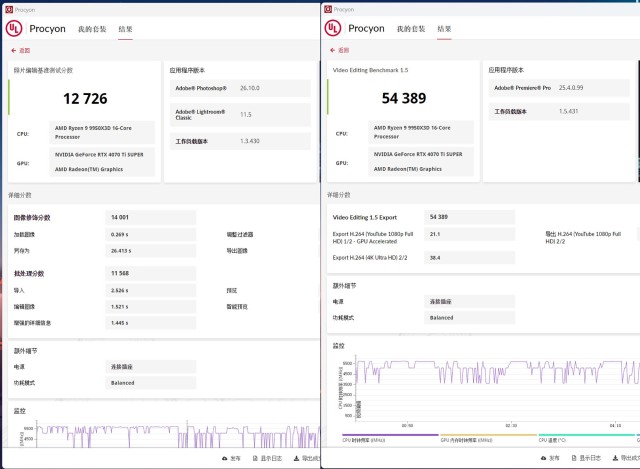Click the 12 726 overall score
The image size is (640, 469).
pos(84,98)
